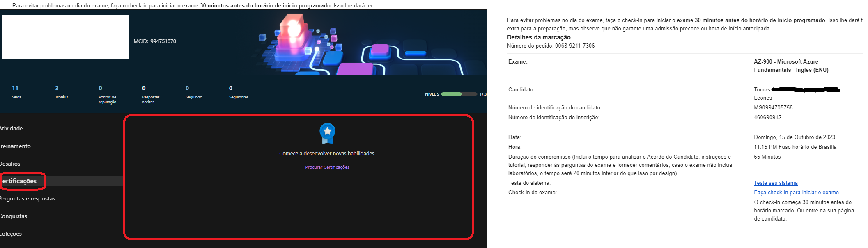Click the certification badge ribbon icon
Viewport: 868px width, 248px height.
[x=327, y=134]
